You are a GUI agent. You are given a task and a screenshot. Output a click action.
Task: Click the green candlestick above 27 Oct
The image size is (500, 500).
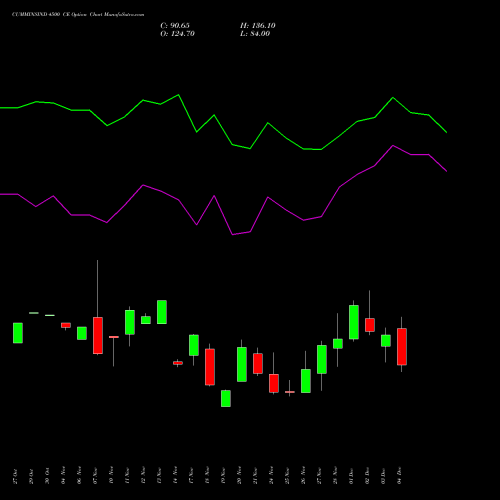point(18,333)
